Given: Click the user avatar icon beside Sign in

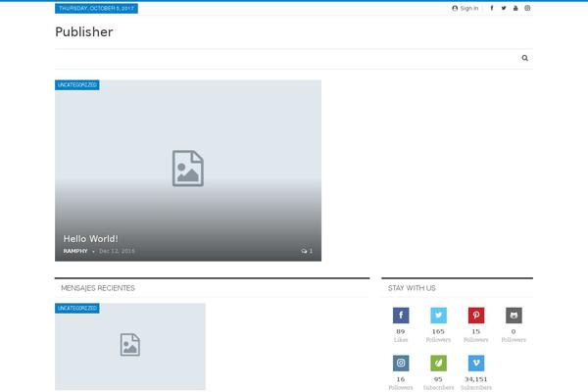Looking at the screenshot, I should [455, 8].
